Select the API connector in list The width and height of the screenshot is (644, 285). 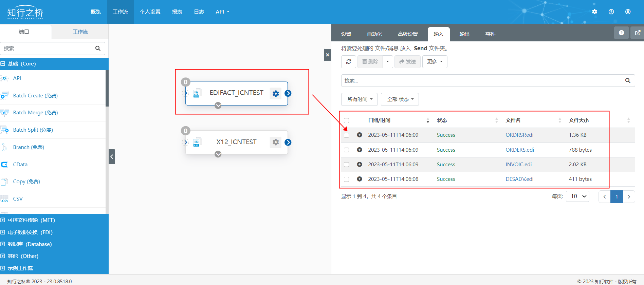53,78
